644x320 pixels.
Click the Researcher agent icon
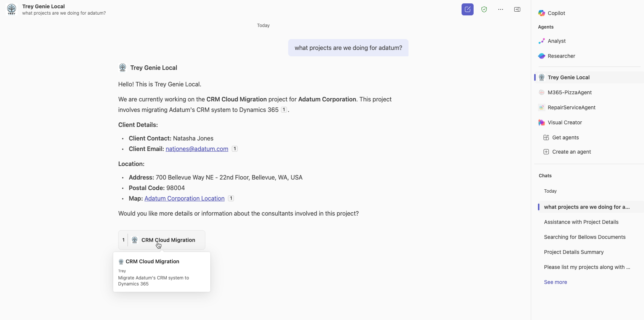pos(542,56)
